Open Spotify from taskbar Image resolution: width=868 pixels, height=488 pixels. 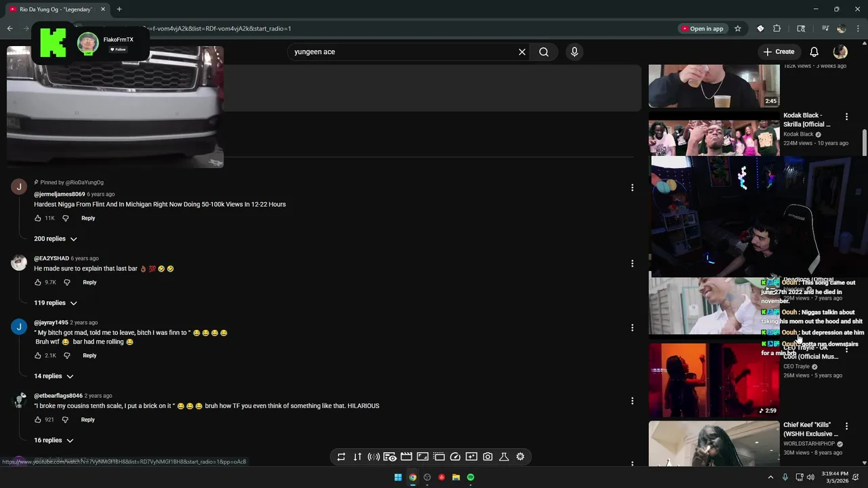[x=471, y=477]
